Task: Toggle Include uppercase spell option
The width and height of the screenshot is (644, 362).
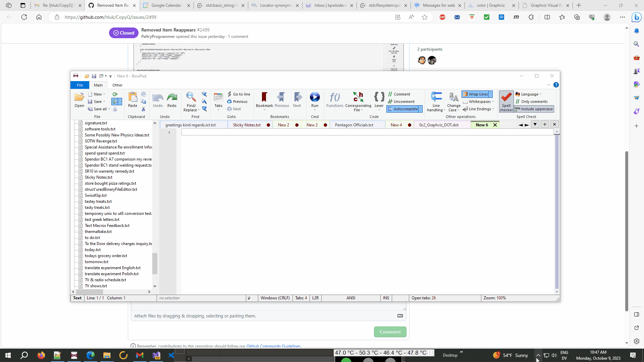Action: click(534, 109)
